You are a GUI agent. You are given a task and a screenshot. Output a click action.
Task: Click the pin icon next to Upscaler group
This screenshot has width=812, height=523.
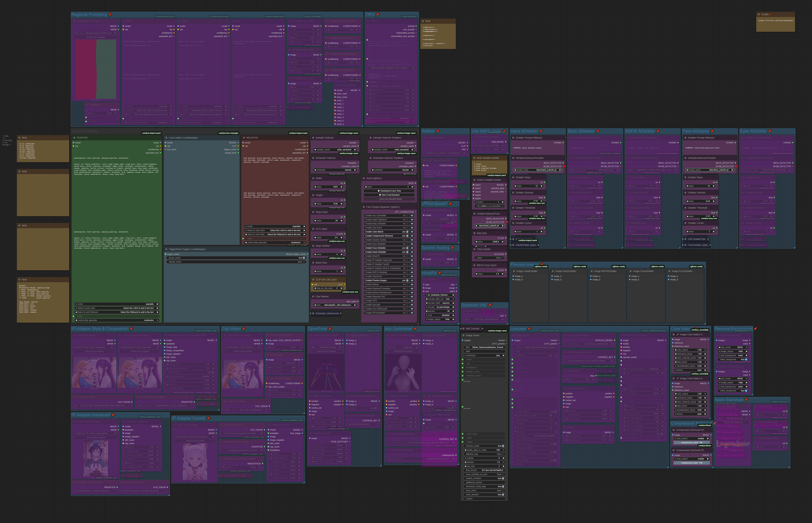point(529,329)
